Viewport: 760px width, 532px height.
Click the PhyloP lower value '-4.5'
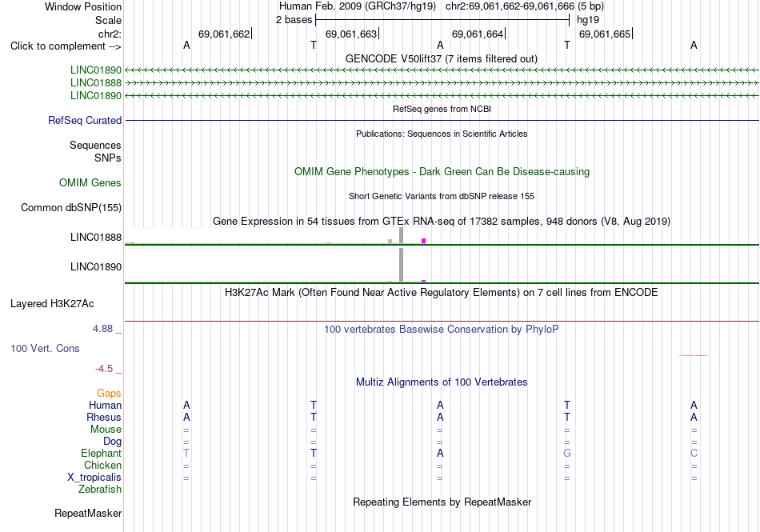(x=104, y=369)
